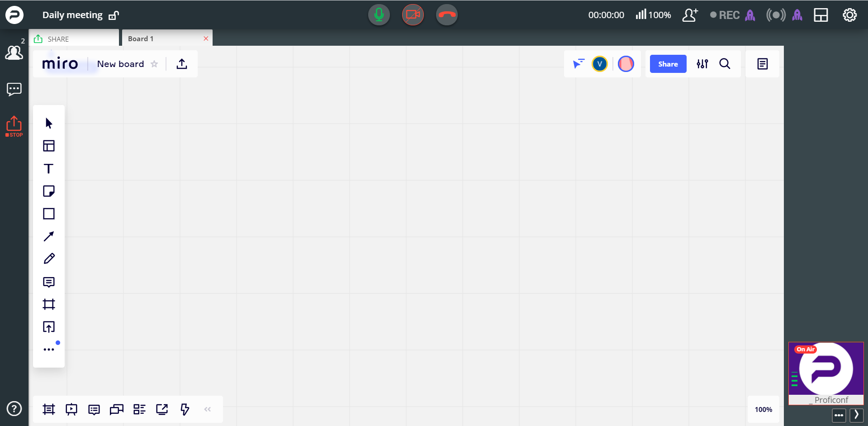The image size is (868, 426).
Task: Toggle the meeting lock icon
Action: 114,15
